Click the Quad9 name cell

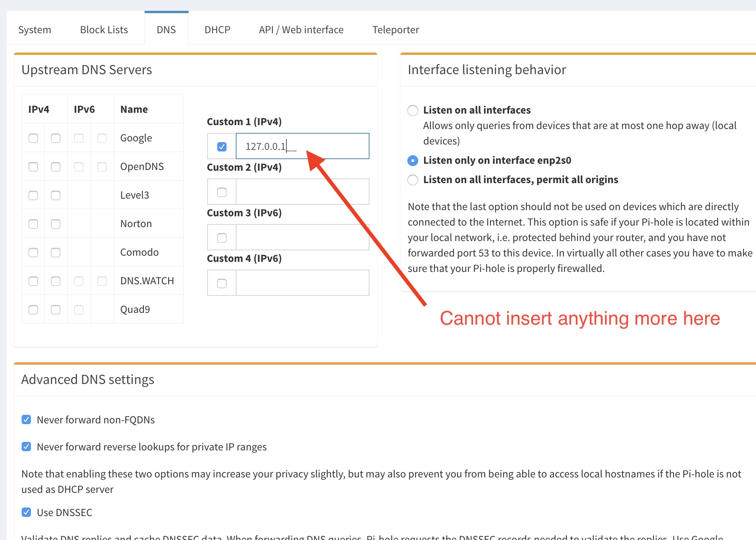pyautogui.click(x=149, y=309)
